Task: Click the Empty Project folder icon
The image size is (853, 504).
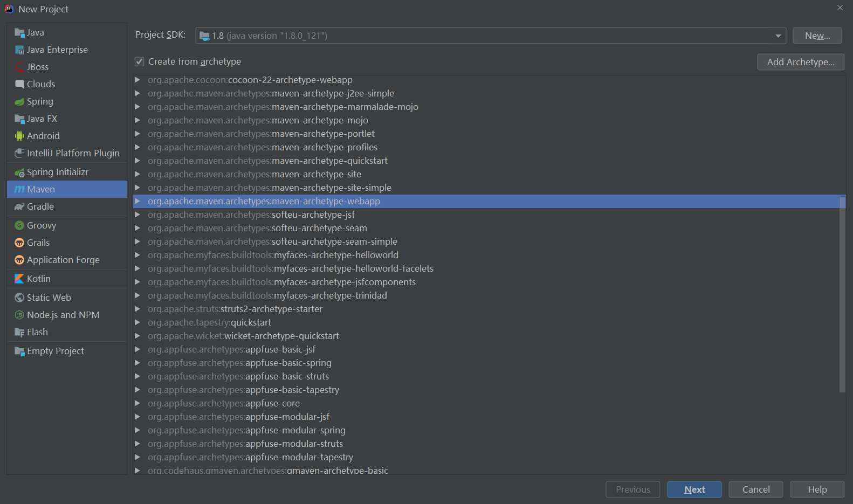Action: click(x=19, y=351)
